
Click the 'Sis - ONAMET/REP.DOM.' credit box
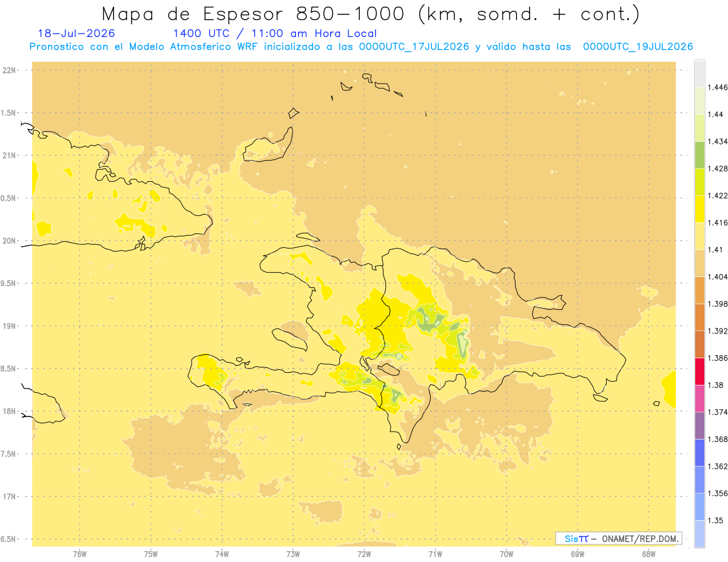tap(619, 538)
